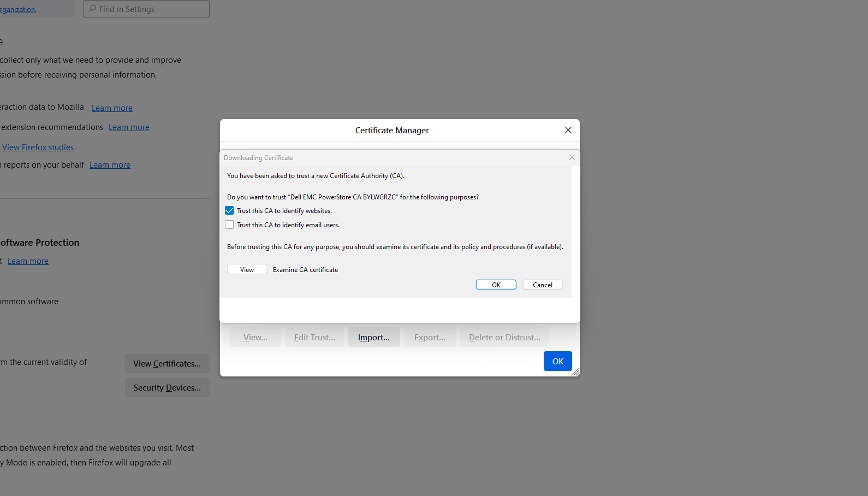Close the Certificate Manager dialog with X
This screenshot has height=496, width=868.
point(568,130)
